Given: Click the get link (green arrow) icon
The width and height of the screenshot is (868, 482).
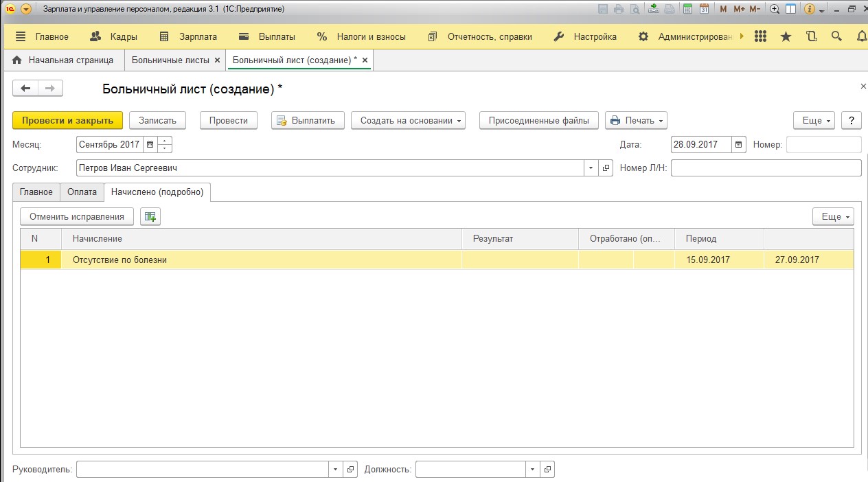Looking at the screenshot, I should (654, 9).
